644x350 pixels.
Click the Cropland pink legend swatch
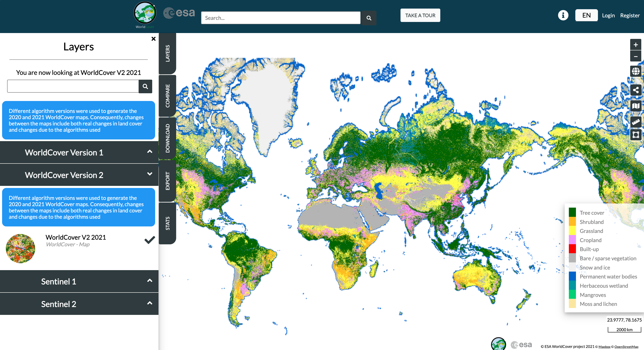(572, 240)
